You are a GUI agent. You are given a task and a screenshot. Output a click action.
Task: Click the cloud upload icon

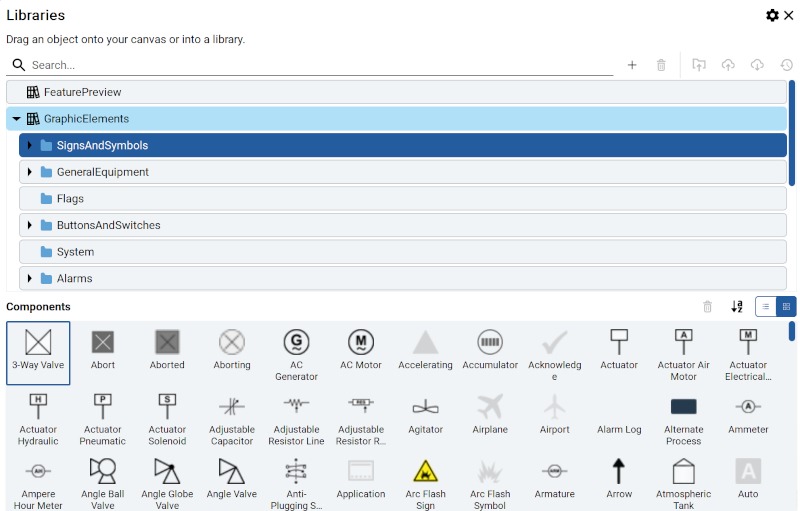[x=728, y=65]
